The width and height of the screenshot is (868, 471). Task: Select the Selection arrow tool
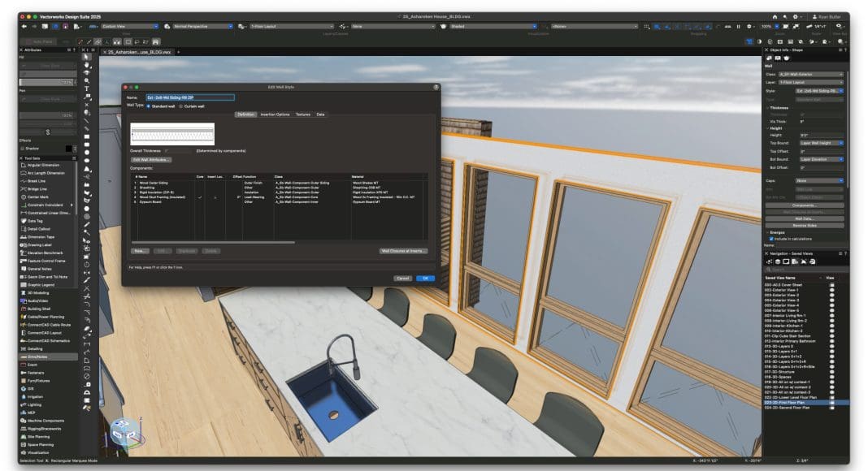click(x=86, y=57)
